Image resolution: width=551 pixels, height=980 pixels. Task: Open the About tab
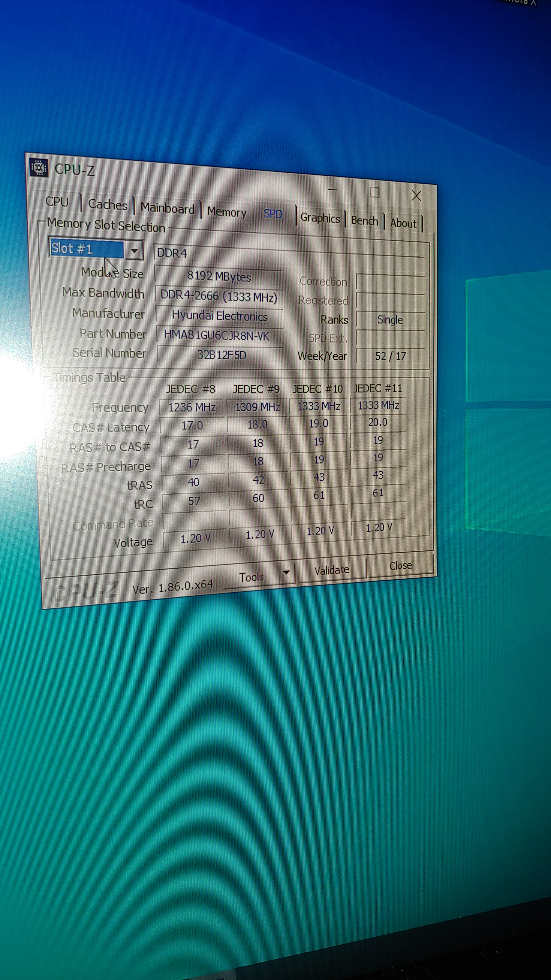tap(403, 223)
